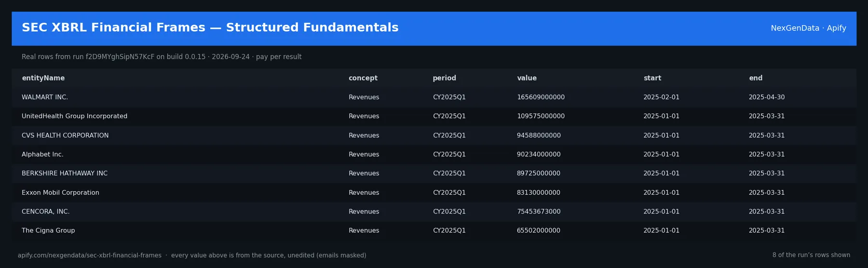Click Revenues concept in Alphabet row
This screenshot has height=268, width=868.
[x=364, y=154]
